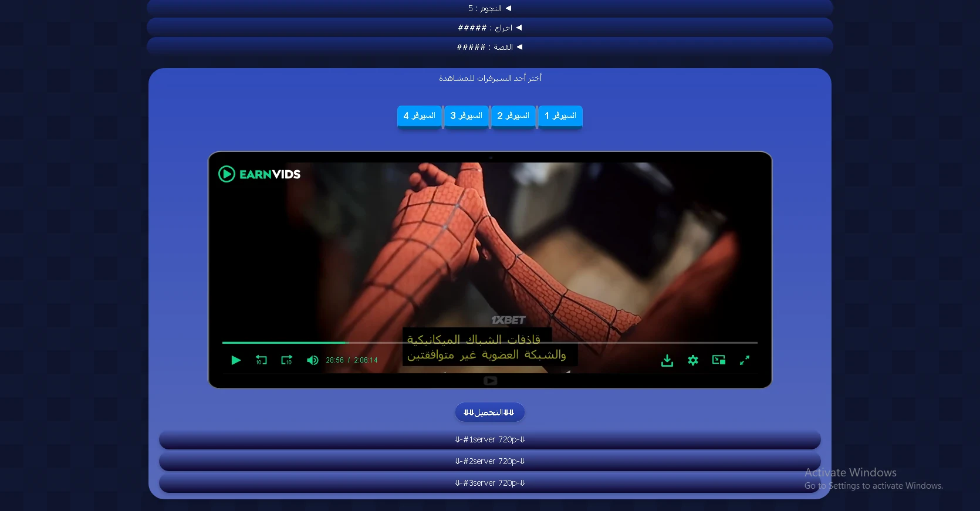This screenshot has height=511, width=980.
Task: Select server 4 tab (السيرفر 4)
Action: [x=420, y=116]
